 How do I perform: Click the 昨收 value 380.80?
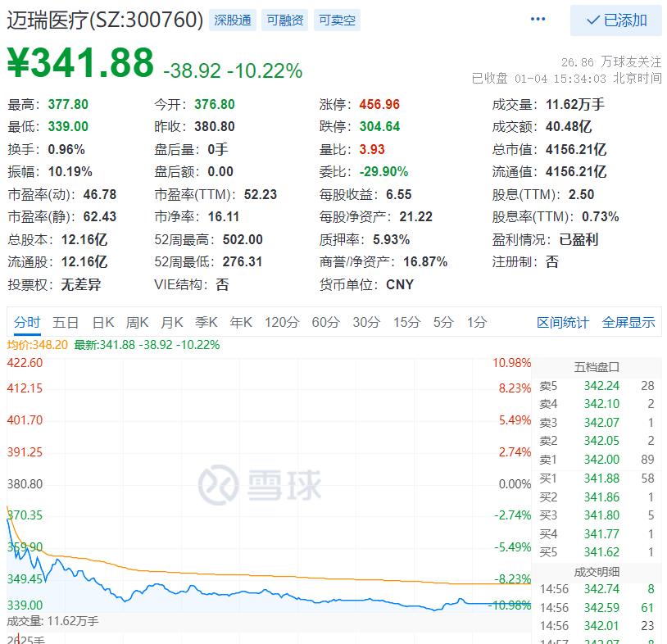coord(215,126)
